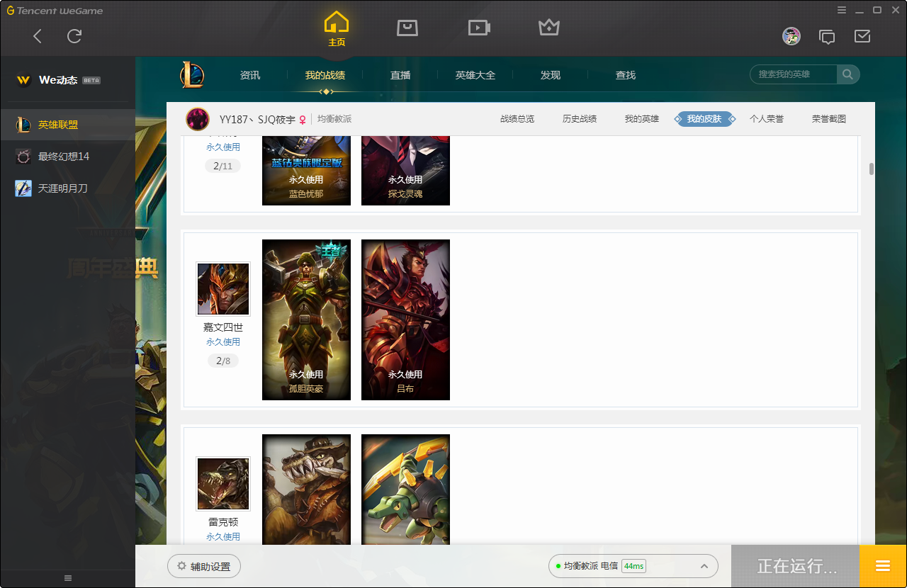The image size is (907, 588).
Task: Open the chat messages icon
Action: coord(827,37)
